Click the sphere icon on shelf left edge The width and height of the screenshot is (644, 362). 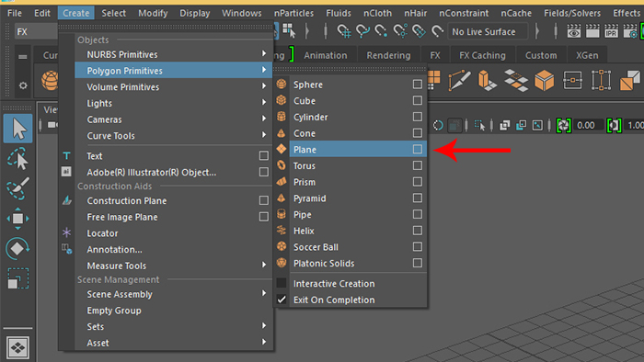[50, 80]
